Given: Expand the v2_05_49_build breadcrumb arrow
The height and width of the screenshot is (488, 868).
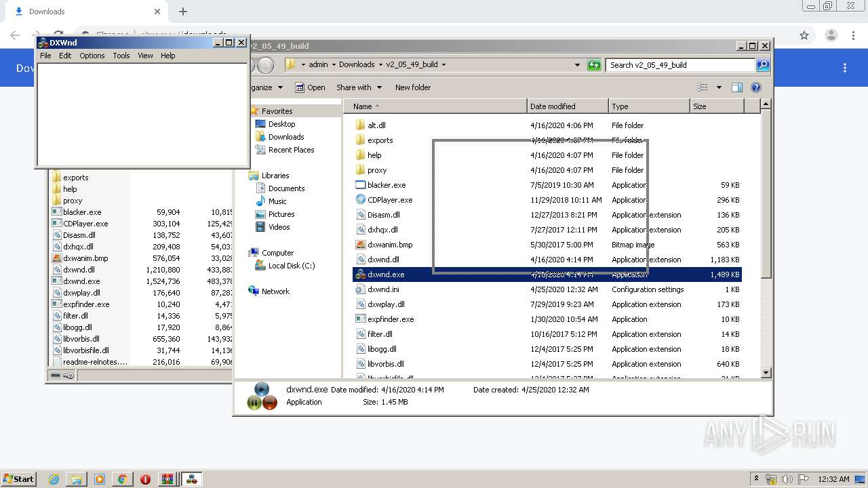Looking at the screenshot, I should 443,65.
